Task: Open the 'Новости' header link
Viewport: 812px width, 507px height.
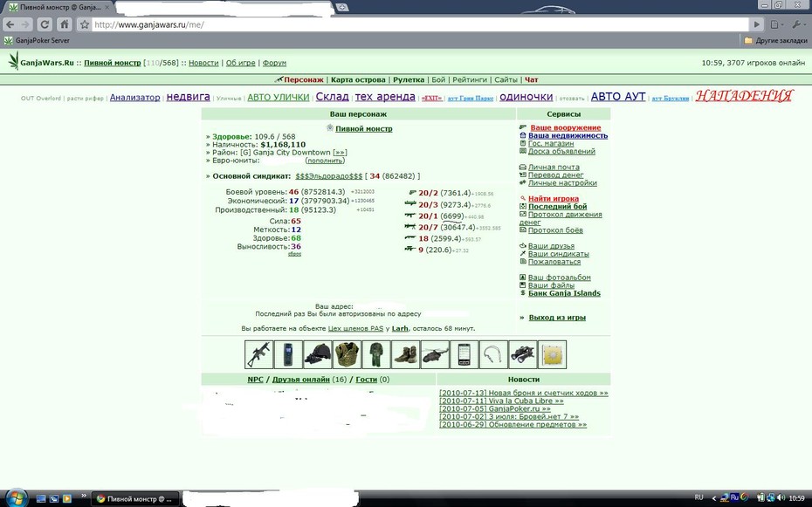Action: click(203, 63)
